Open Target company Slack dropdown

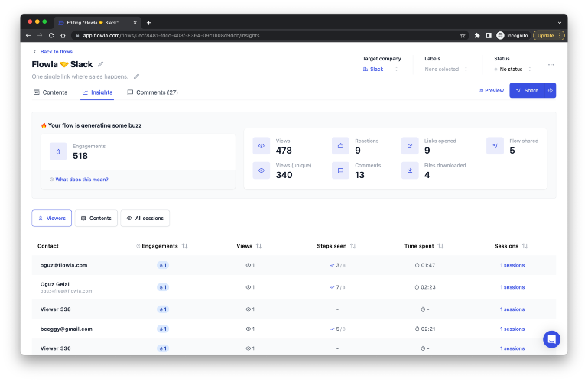click(x=380, y=70)
